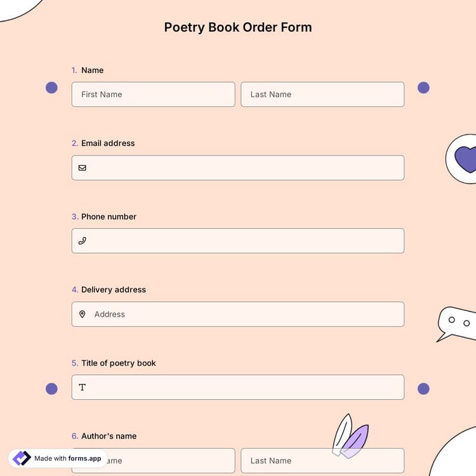Focus the First Name input field
Viewport: 476px width, 476px height.
click(153, 95)
